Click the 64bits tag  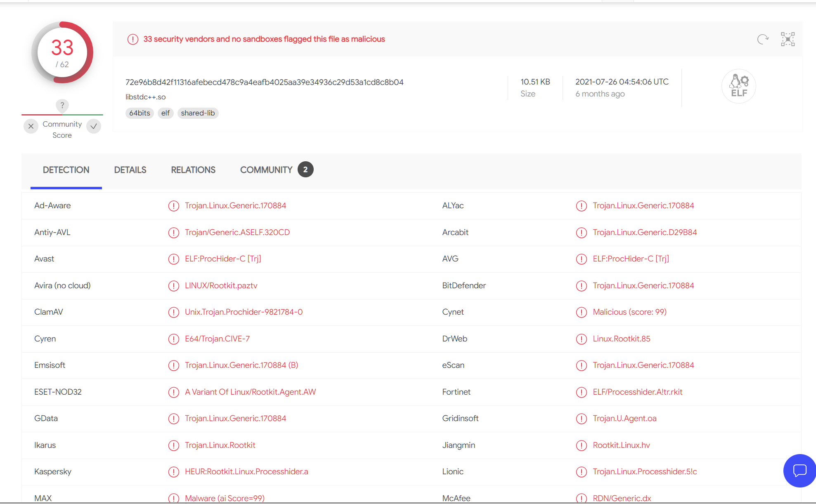tap(140, 113)
